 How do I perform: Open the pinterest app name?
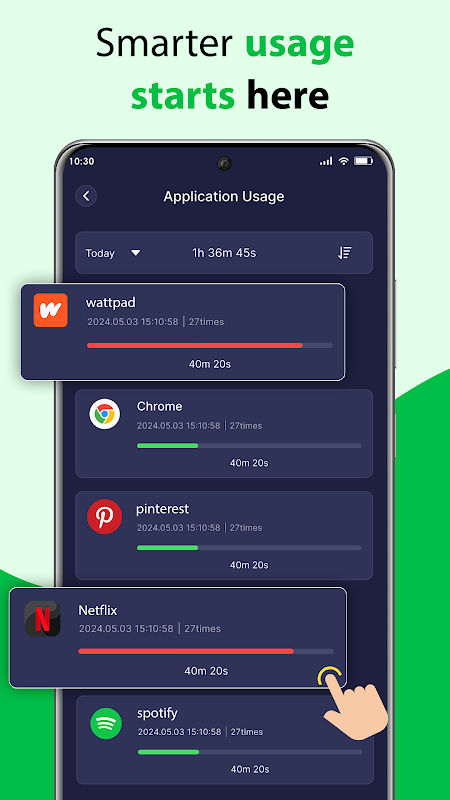(x=162, y=509)
